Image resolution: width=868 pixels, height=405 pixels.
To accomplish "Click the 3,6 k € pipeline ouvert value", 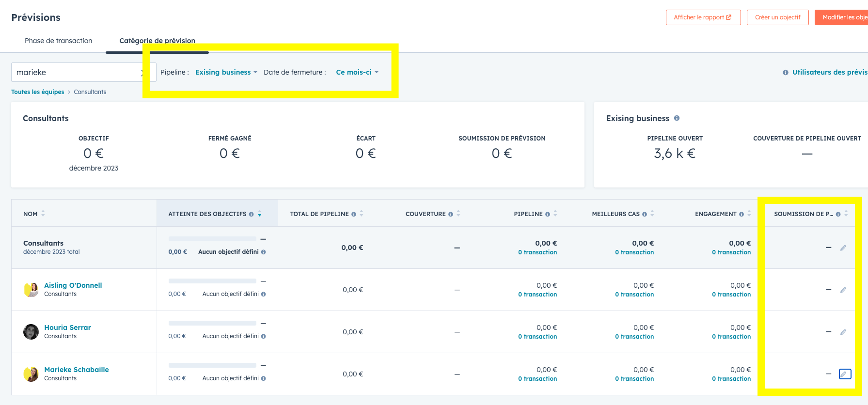I will pos(675,154).
